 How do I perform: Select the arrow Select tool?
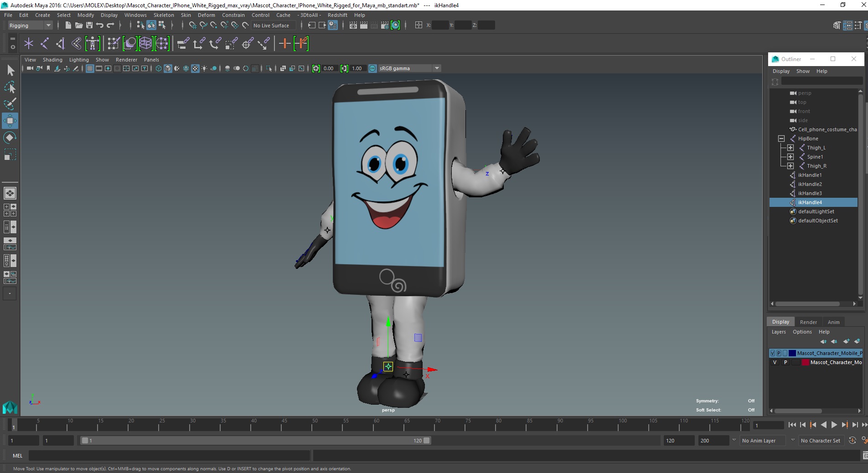pos(10,70)
